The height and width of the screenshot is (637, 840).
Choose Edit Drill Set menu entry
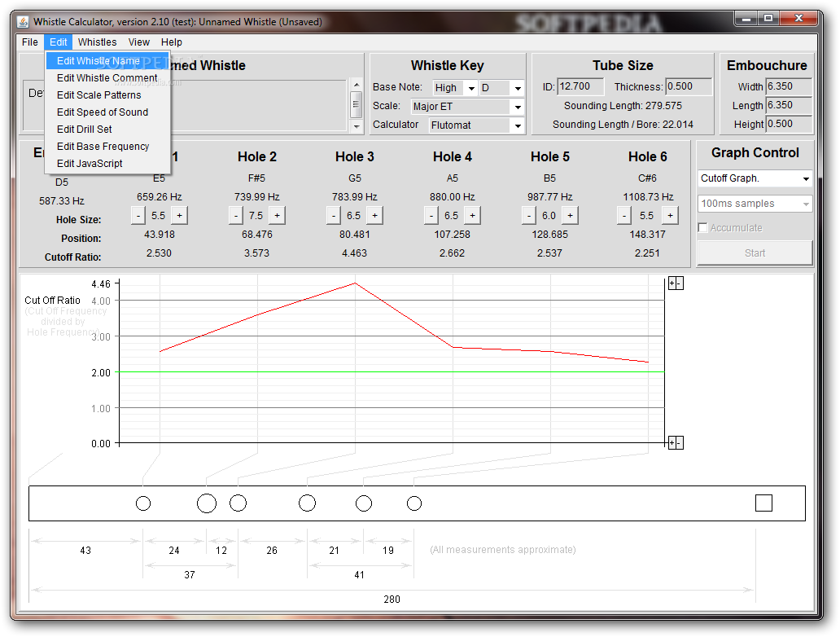(x=107, y=130)
